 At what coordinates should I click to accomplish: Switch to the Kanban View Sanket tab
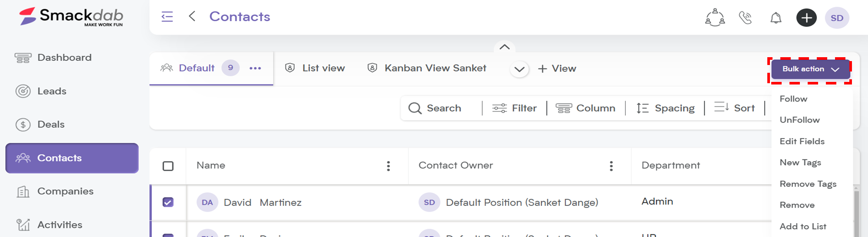point(427,68)
